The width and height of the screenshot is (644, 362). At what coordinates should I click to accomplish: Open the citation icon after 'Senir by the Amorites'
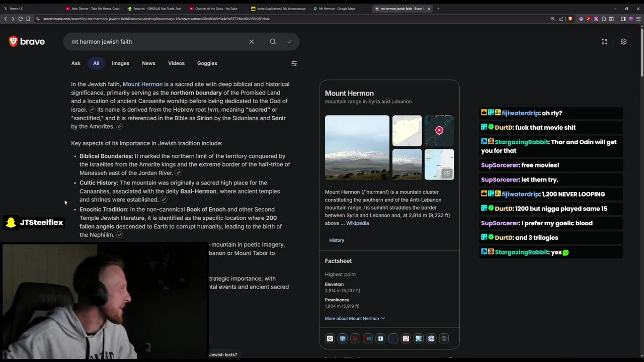point(119,127)
